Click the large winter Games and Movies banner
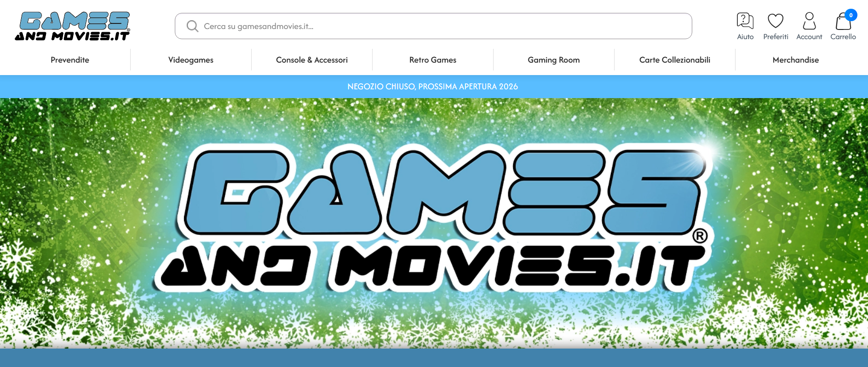 [x=434, y=223]
